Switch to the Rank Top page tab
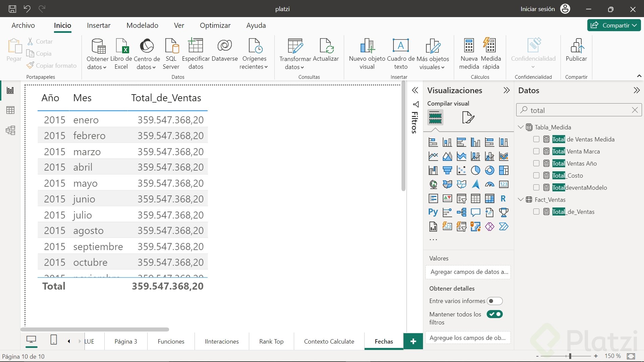 pos(271,341)
